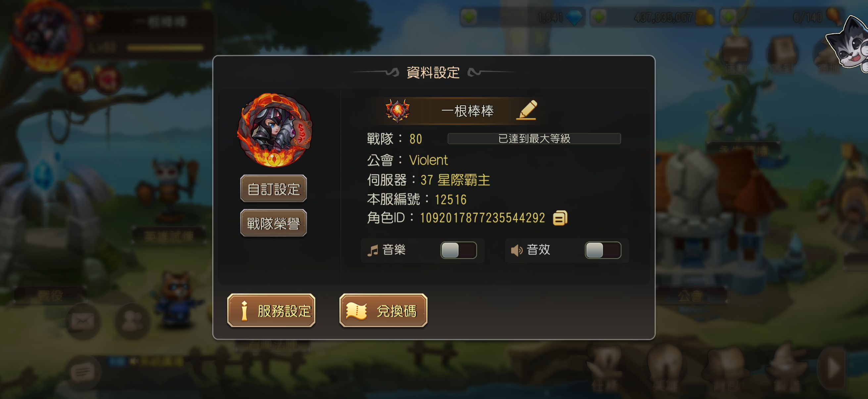
Task: Open 服務設定 service settings
Action: tap(271, 310)
